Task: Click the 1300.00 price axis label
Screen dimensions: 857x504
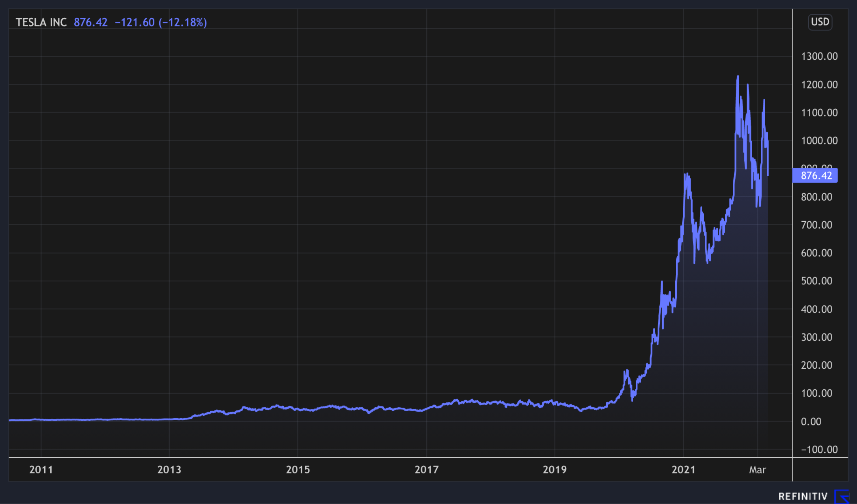Action: point(819,56)
